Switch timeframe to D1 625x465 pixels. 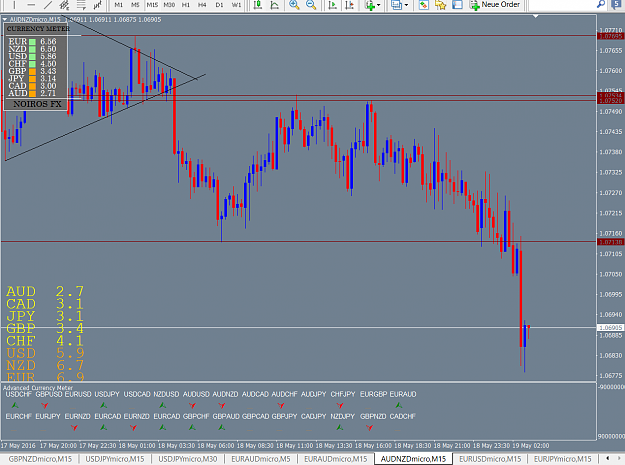tap(219, 5)
